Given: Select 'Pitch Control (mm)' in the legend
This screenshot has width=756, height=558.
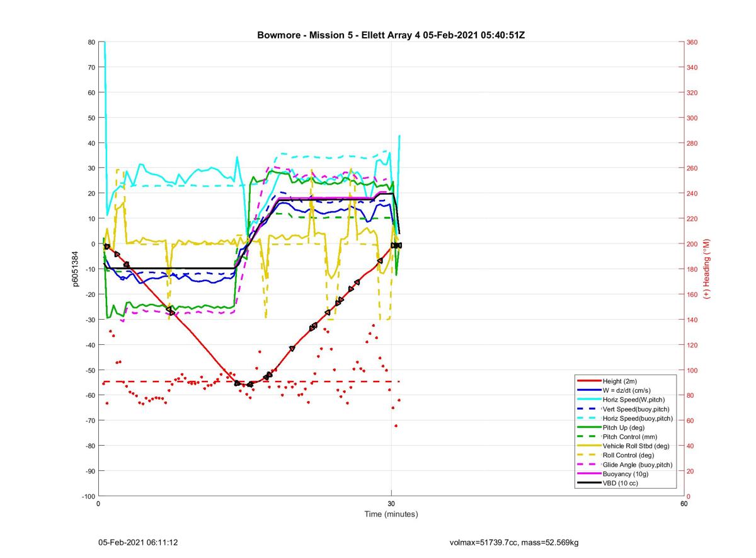Looking at the screenshot, I should point(630,437).
